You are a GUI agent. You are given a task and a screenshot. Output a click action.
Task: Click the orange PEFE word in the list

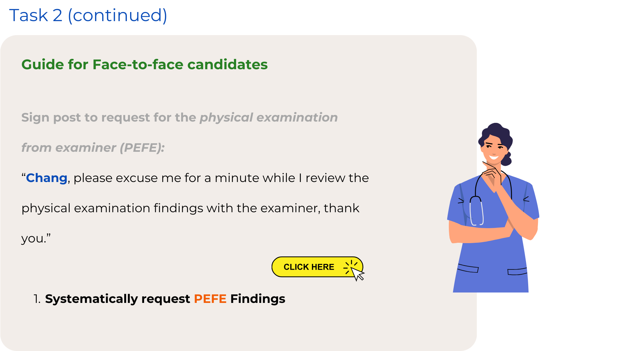(210, 299)
